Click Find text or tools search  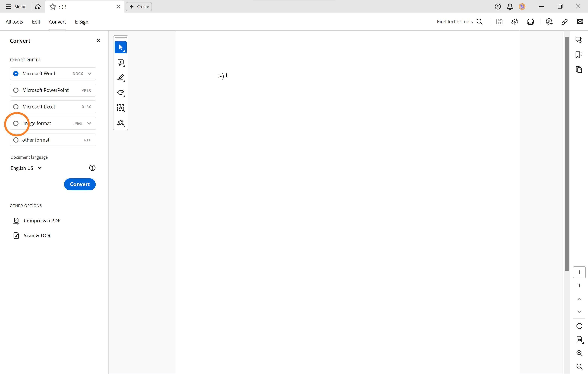point(459,22)
